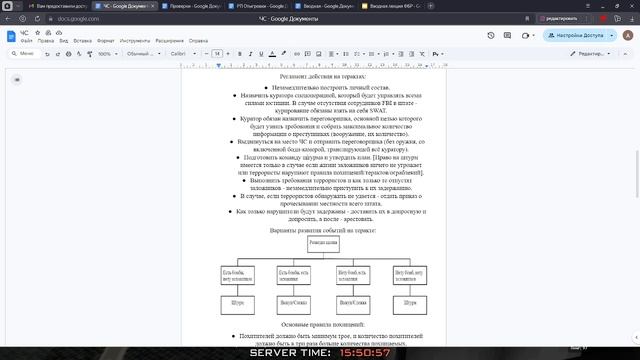Toggle italic formatting

tap(250, 54)
